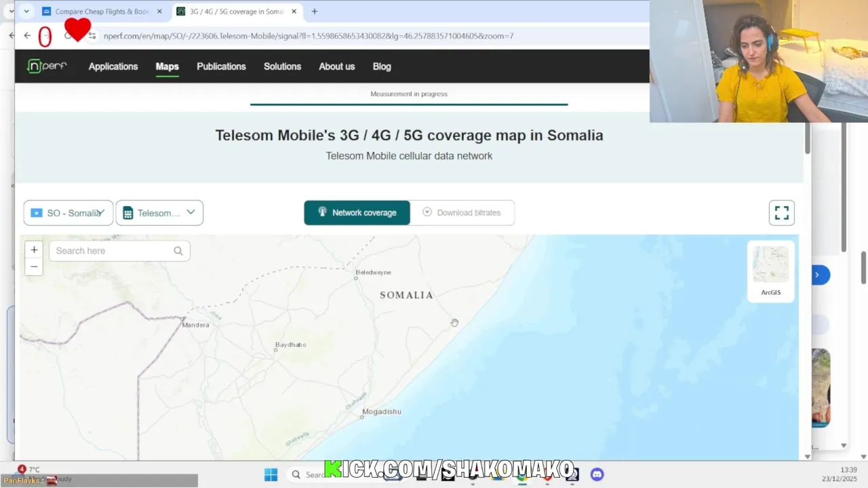Viewport: 868px width, 488px height.
Task: Select Network coverage map mode
Action: 357,213
